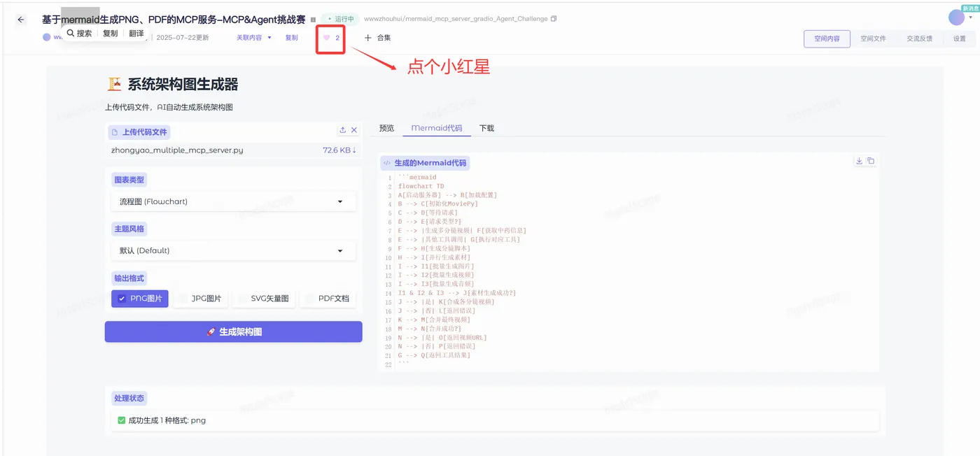
Task: Click the 新消息 notification badge
Action: tap(969, 8)
